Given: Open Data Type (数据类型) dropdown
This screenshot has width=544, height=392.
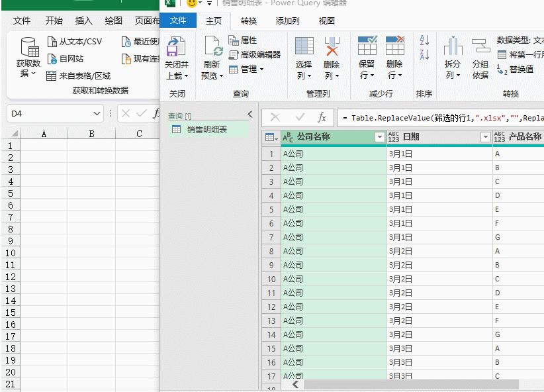Looking at the screenshot, I should [x=520, y=40].
